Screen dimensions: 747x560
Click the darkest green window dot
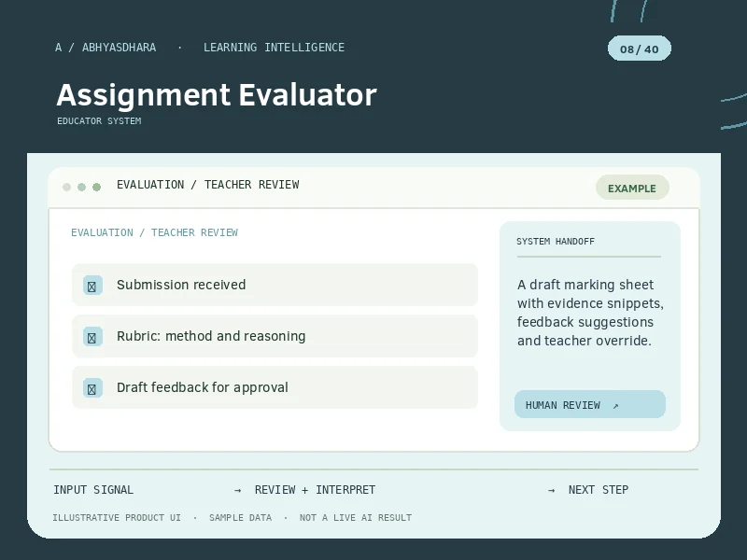[97, 187]
